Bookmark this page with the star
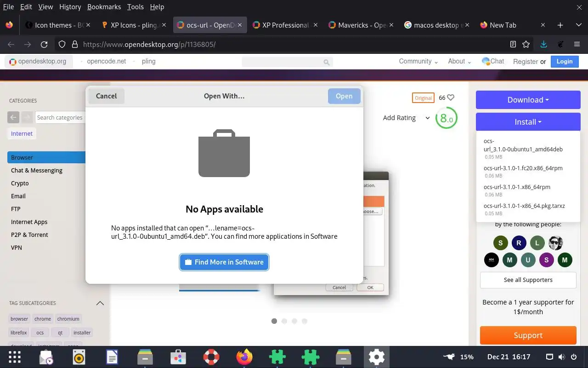Viewport: 588px width, 368px height. click(x=526, y=45)
